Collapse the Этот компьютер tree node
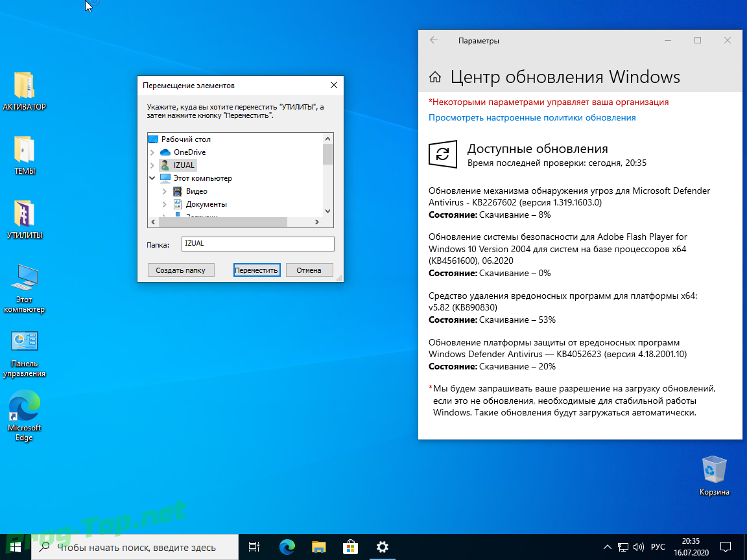The height and width of the screenshot is (560, 747). pyautogui.click(x=152, y=178)
